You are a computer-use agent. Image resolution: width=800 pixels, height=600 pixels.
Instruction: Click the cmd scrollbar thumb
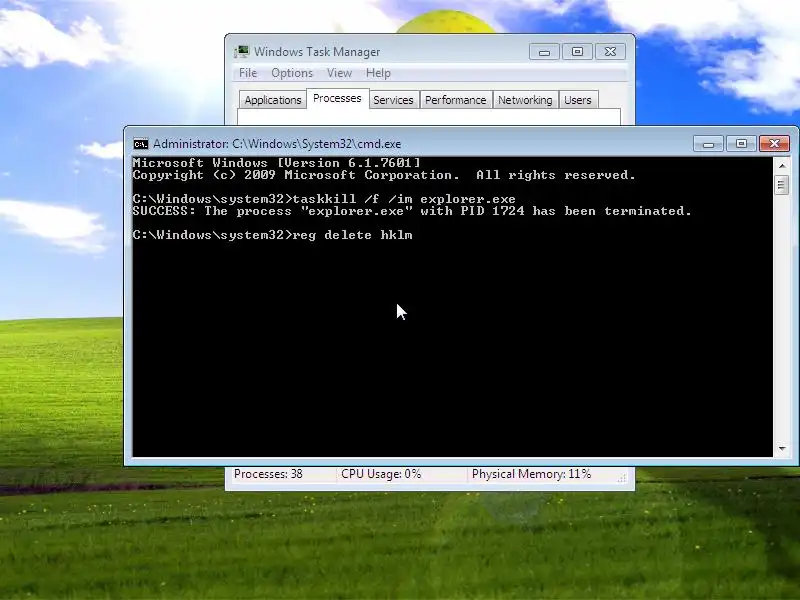click(782, 185)
